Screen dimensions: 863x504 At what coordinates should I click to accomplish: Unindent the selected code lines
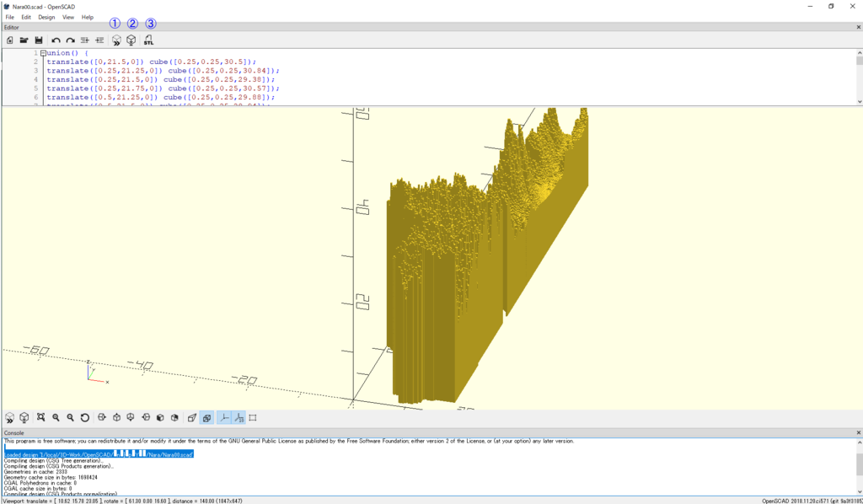[85, 40]
